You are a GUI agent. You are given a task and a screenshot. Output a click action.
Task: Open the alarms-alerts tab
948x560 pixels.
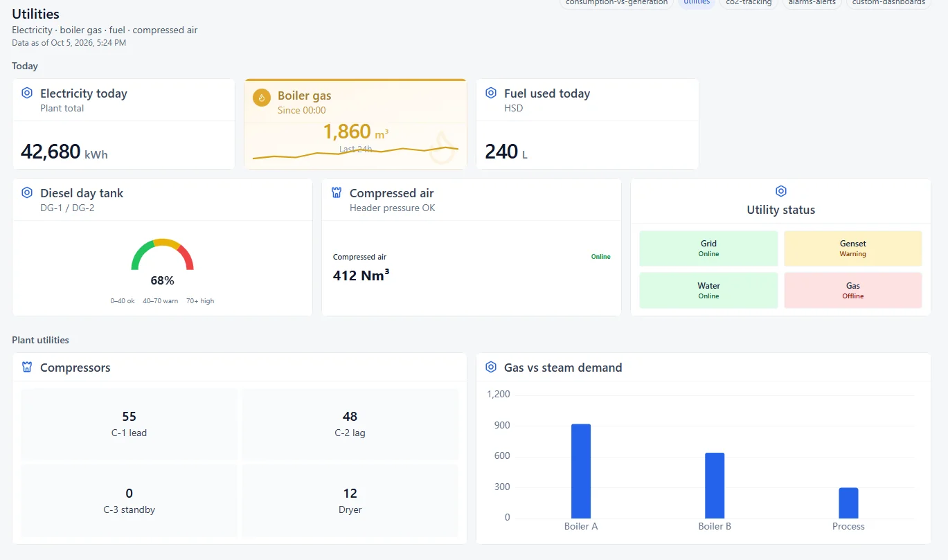(812, 3)
